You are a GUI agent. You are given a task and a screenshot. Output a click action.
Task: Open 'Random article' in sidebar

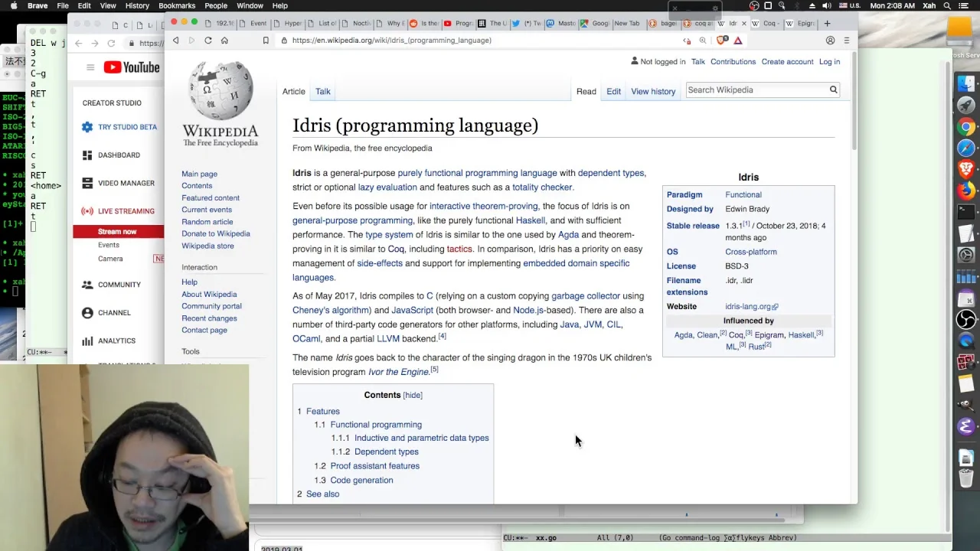click(207, 222)
